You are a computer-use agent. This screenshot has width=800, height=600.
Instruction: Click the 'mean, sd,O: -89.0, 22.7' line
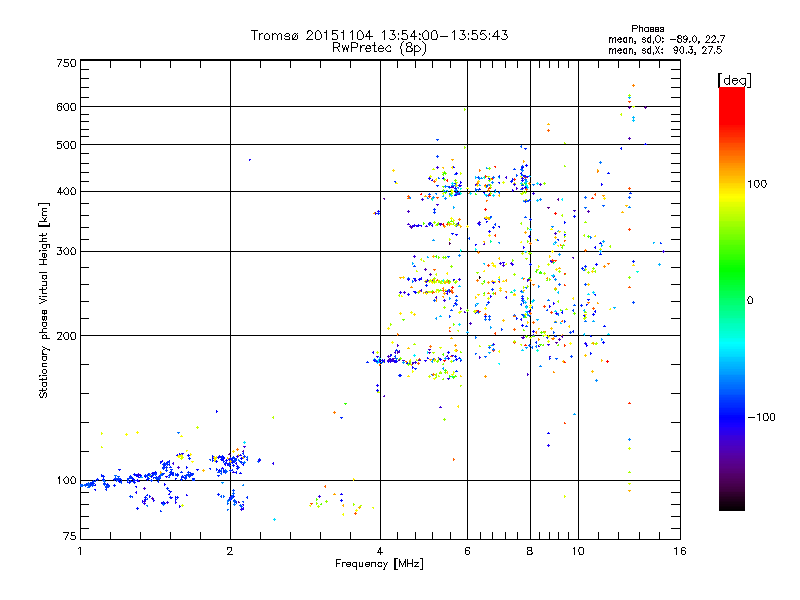(x=666, y=40)
